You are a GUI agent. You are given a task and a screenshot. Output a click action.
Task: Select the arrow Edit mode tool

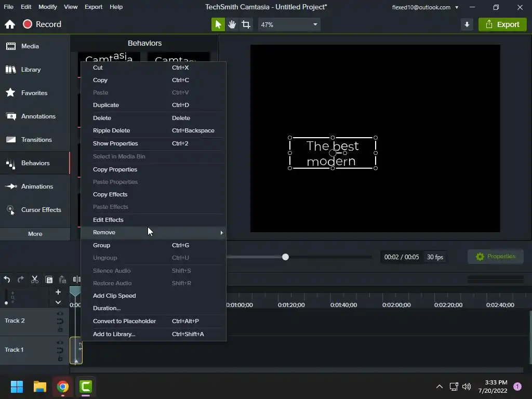click(218, 24)
